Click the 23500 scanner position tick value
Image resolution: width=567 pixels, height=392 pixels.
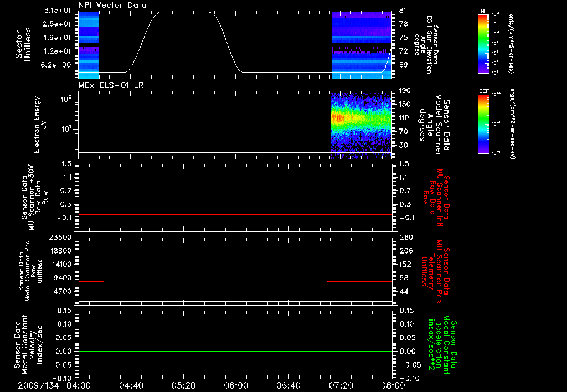pyautogui.click(x=60, y=237)
